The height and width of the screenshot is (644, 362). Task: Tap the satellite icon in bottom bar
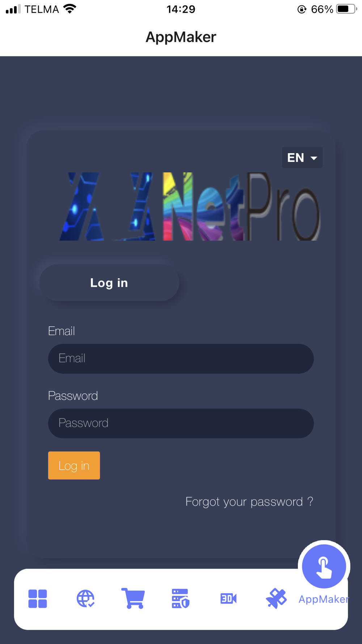(276, 598)
